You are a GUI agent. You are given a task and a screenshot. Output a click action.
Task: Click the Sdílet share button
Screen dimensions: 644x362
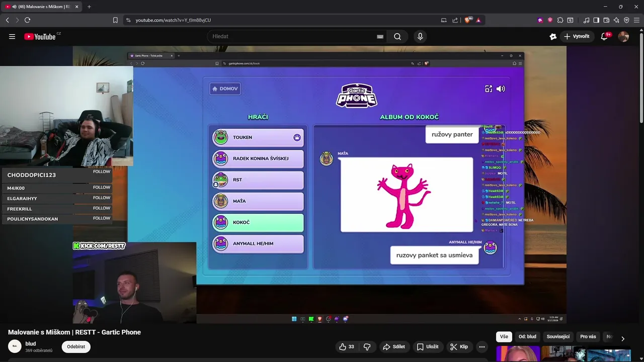point(394,346)
